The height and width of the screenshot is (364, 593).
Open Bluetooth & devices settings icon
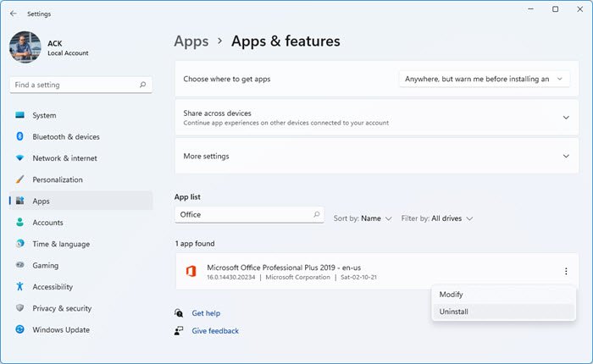(19, 136)
